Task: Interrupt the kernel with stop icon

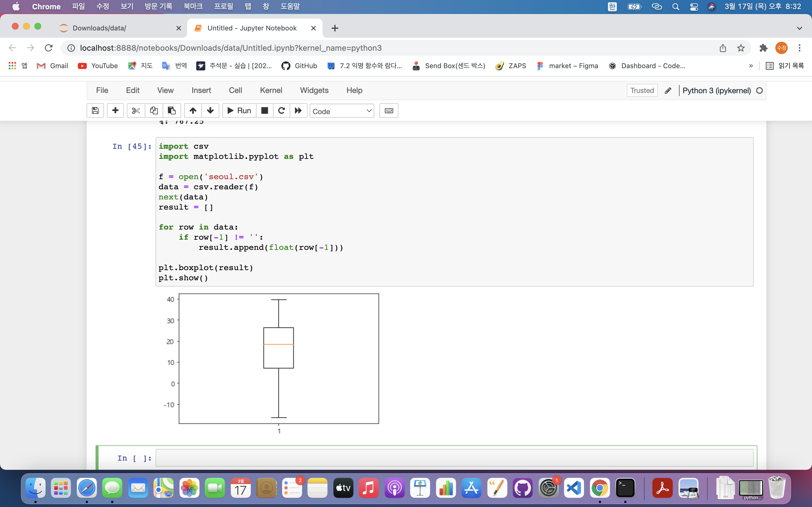Action: tap(264, 111)
